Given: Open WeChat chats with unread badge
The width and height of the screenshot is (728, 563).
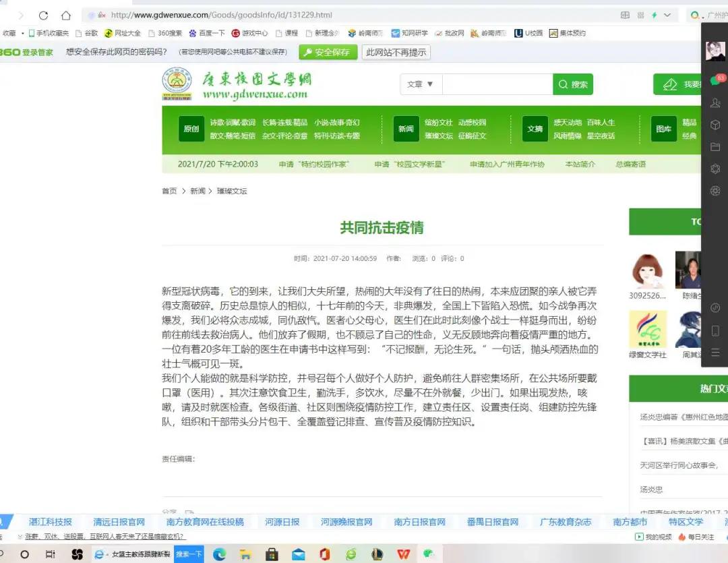Looking at the screenshot, I should 715,81.
